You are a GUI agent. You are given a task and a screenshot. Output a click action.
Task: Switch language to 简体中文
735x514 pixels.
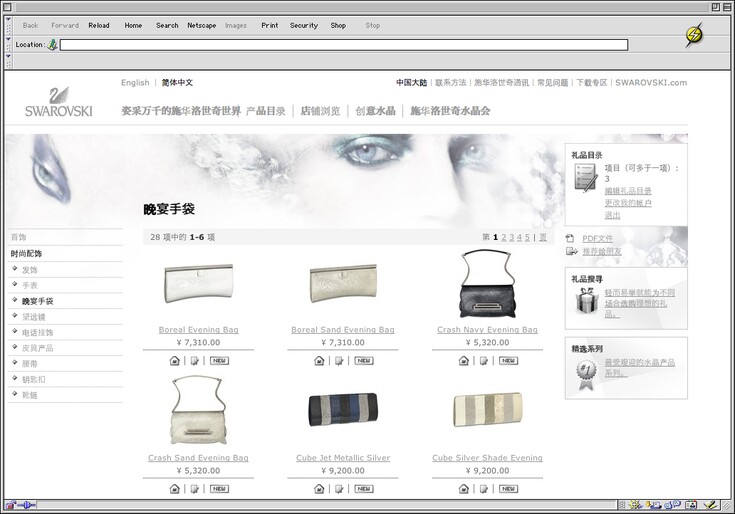[x=177, y=82]
